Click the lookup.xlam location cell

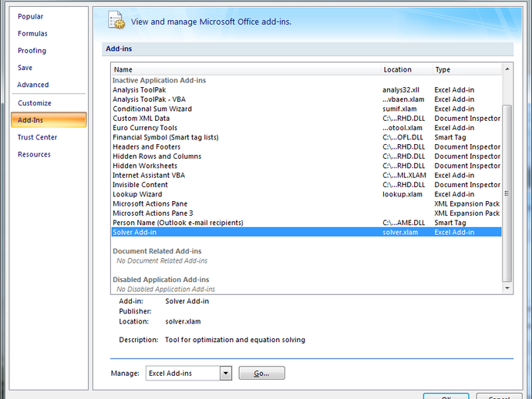coord(402,194)
